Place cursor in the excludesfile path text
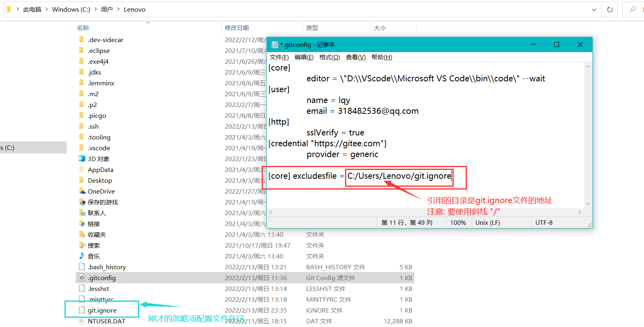The width and height of the screenshot is (644, 327). tap(399, 176)
